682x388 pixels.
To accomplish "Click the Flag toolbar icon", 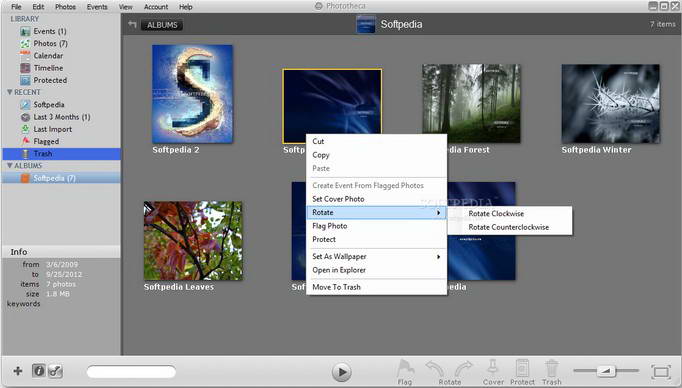I will (405, 368).
